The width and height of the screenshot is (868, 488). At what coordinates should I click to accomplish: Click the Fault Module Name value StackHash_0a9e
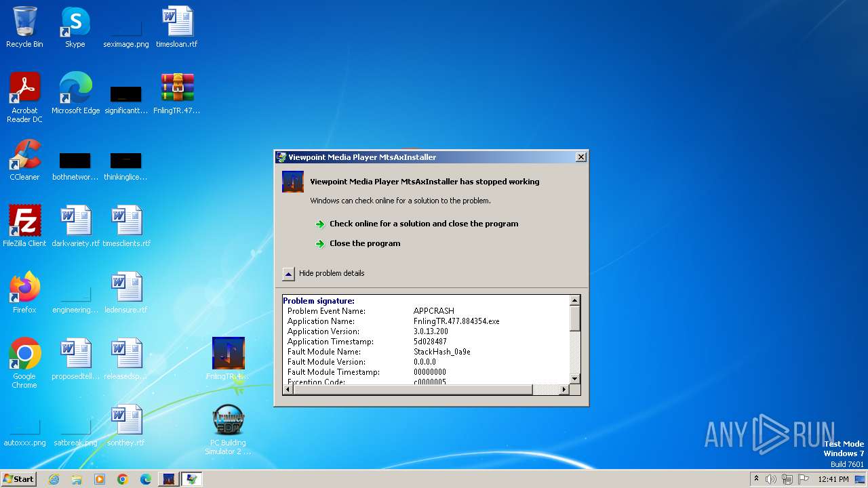(x=442, y=352)
